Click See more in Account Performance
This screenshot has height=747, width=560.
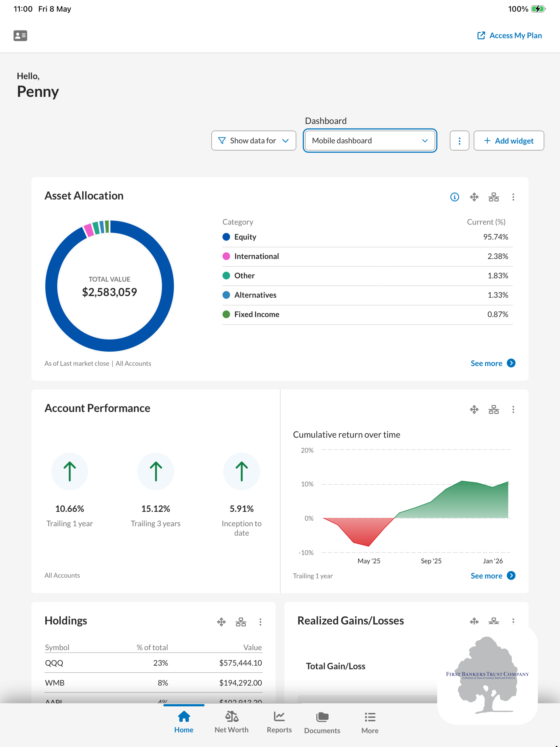point(493,576)
